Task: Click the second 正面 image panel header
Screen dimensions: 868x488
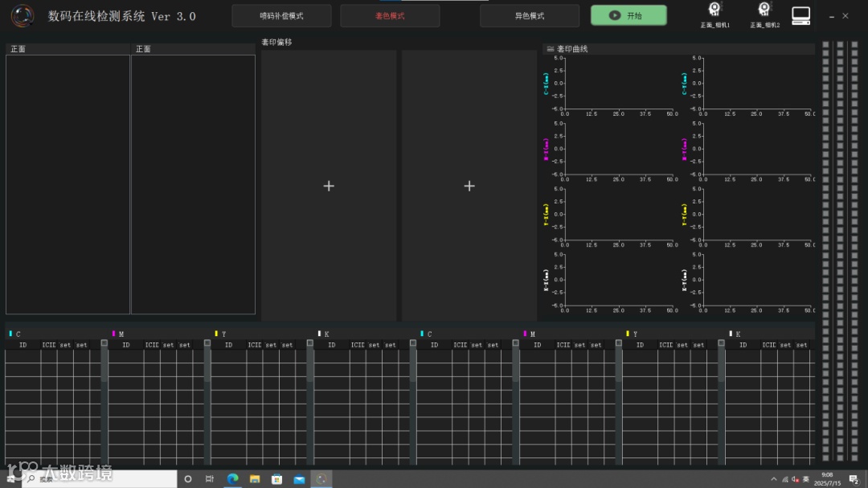Action: (x=193, y=49)
